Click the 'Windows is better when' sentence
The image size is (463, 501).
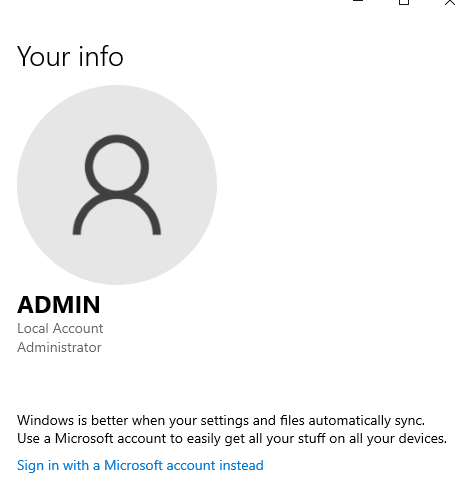tap(221, 421)
